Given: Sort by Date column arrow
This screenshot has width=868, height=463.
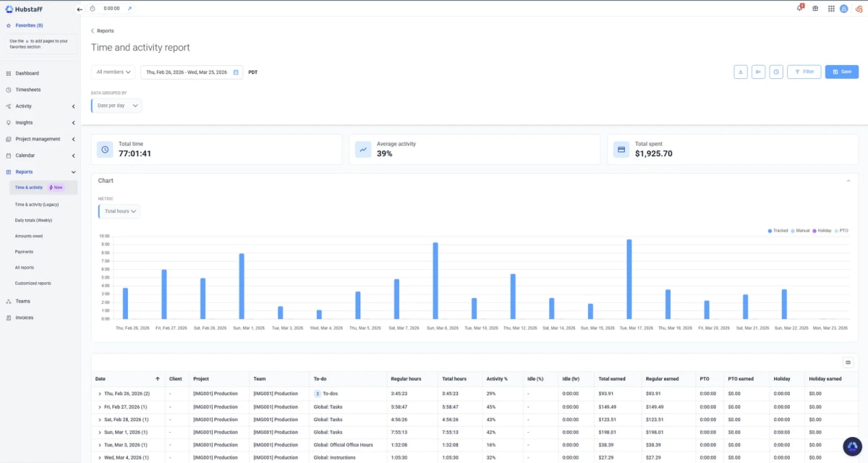Looking at the screenshot, I should (x=158, y=378).
